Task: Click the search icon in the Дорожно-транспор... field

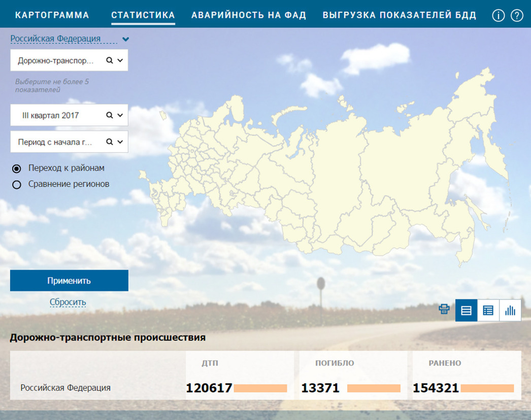Action: [109, 60]
